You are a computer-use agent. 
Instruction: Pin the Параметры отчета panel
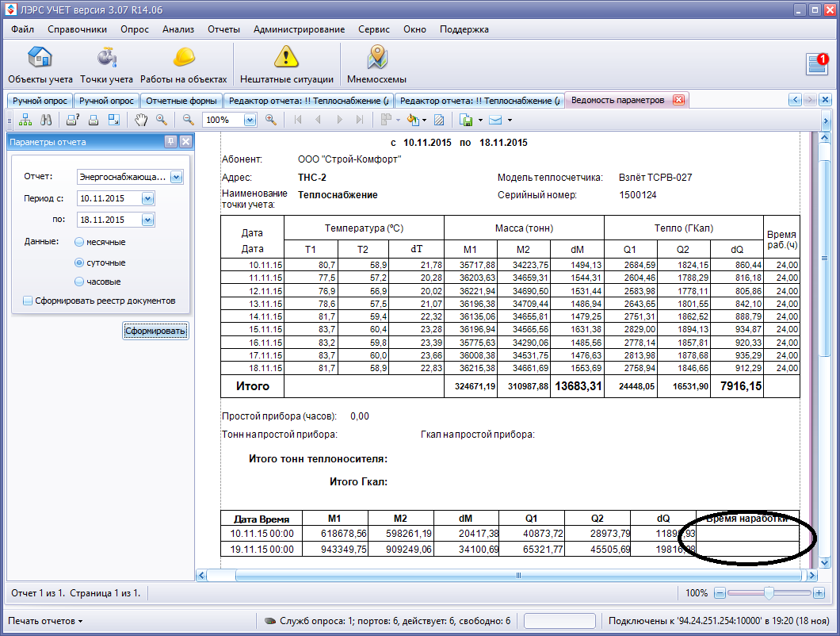170,142
